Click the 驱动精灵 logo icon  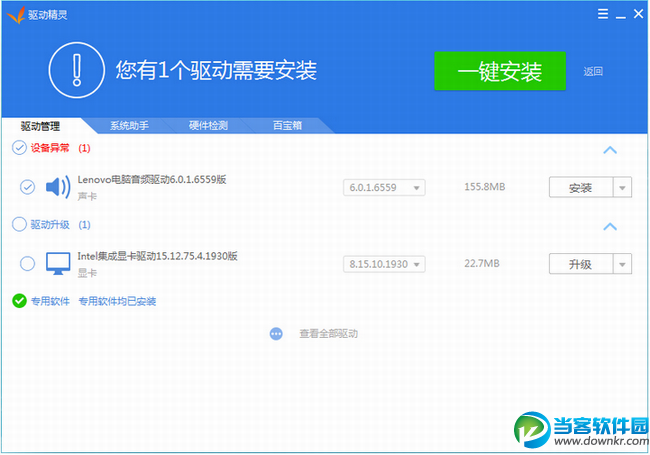coord(16,15)
